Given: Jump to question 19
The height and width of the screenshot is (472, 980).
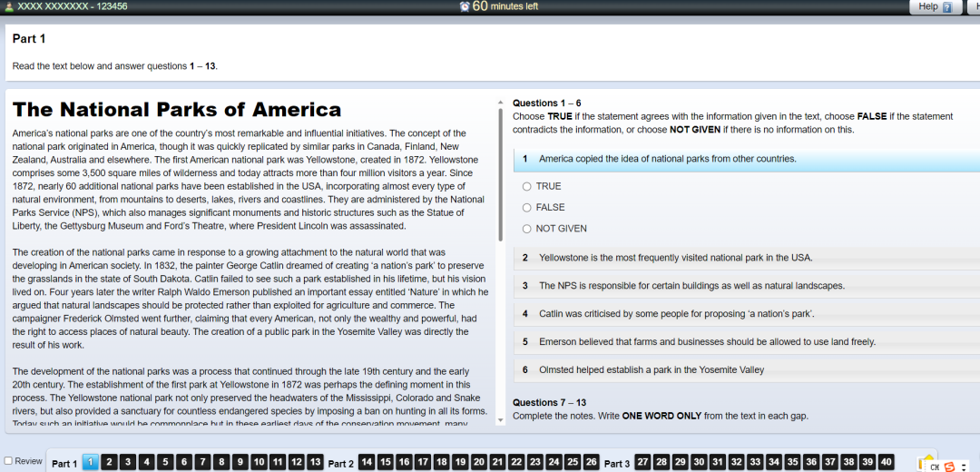Looking at the screenshot, I should [461, 463].
